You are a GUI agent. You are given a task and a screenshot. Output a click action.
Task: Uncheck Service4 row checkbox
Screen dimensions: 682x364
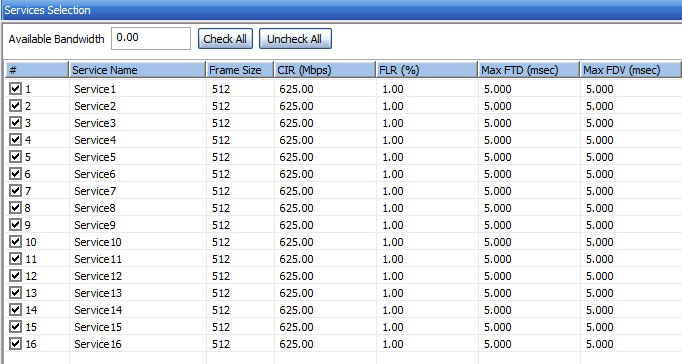pos(15,140)
